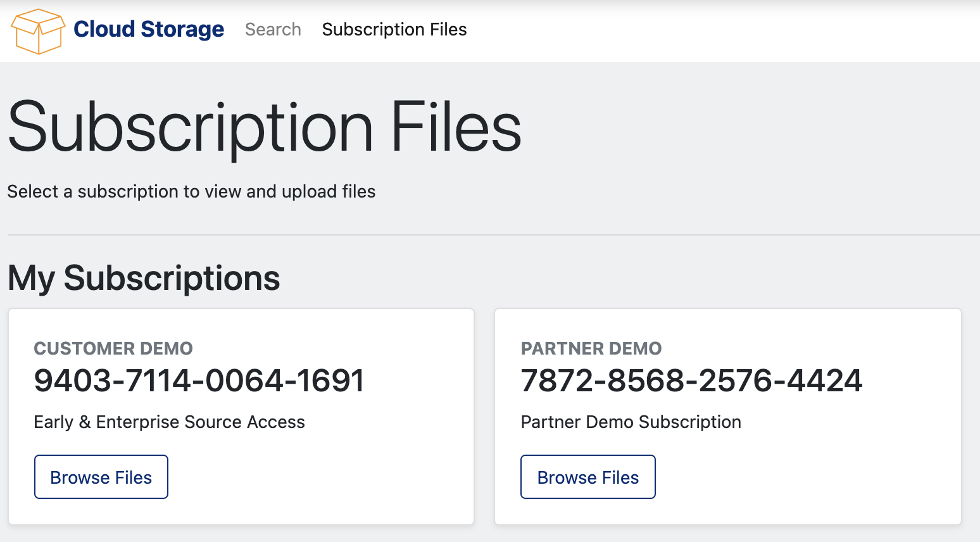Image resolution: width=980 pixels, height=542 pixels.
Task: Select subscription number 9403-7114-0064-1691
Action: pos(199,381)
